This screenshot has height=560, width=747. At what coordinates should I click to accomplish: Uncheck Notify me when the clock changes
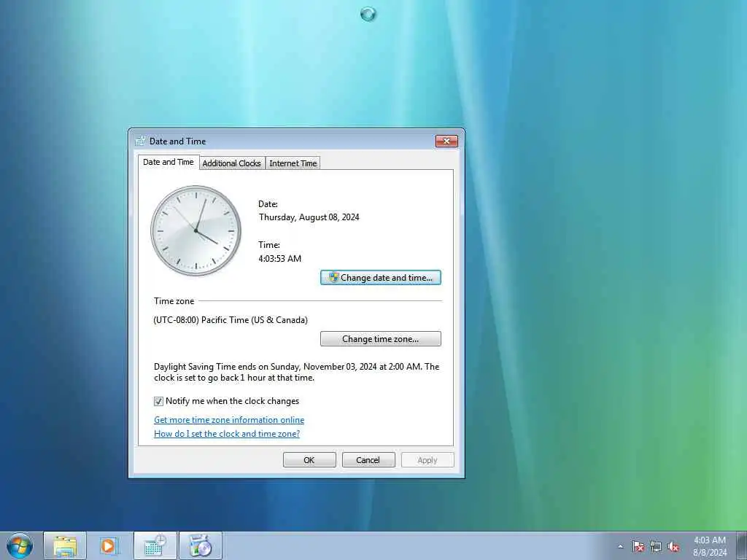tap(158, 402)
